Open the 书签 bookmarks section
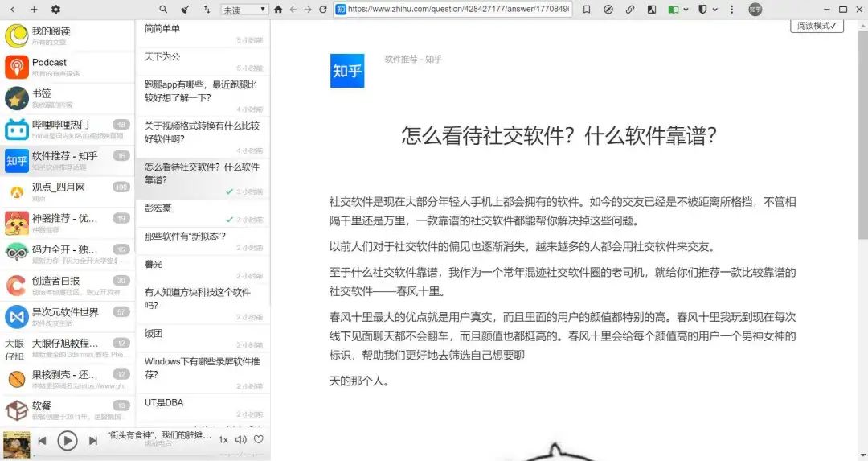868x461 pixels. [x=68, y=98]
